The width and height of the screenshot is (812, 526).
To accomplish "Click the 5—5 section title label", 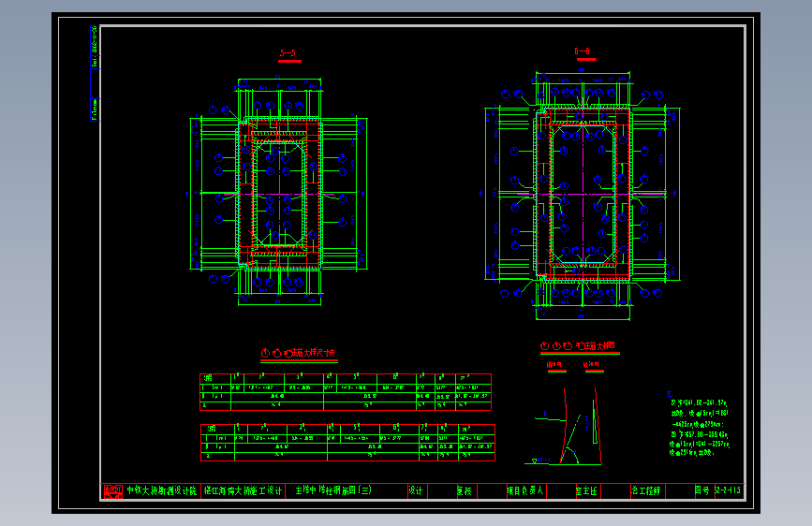I will [x=288, y=52].
